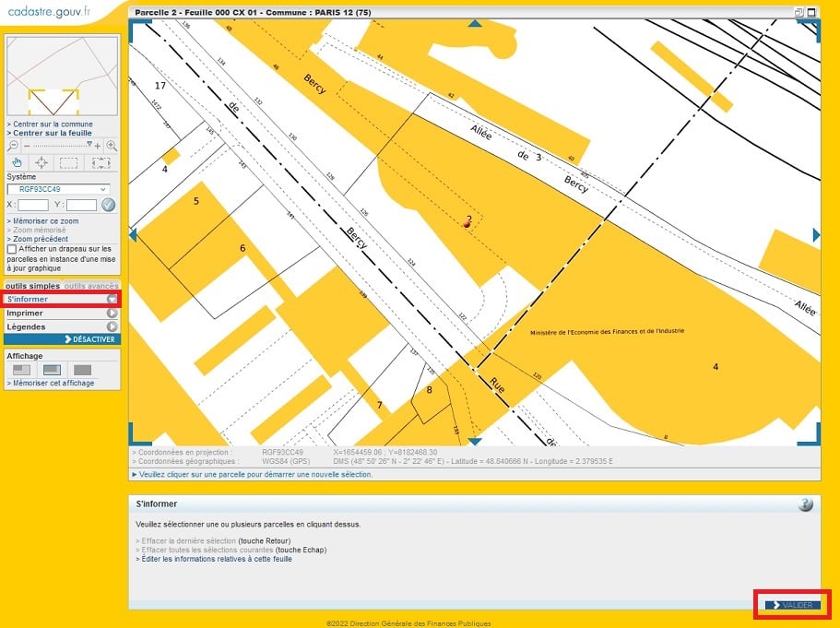Viewport: 840px width, 628px height.
Task: Switch to the outils simples tab
Action: [32, 286]
